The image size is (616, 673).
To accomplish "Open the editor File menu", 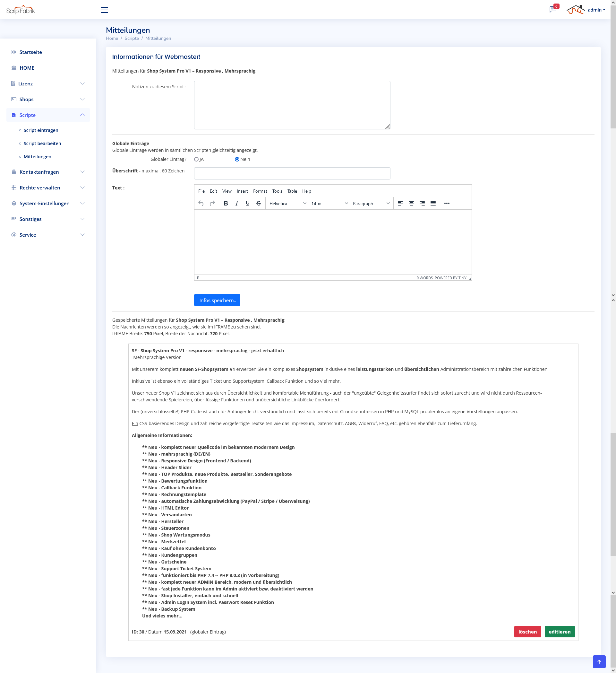I will pyautogui.click(x=201, y=191).
